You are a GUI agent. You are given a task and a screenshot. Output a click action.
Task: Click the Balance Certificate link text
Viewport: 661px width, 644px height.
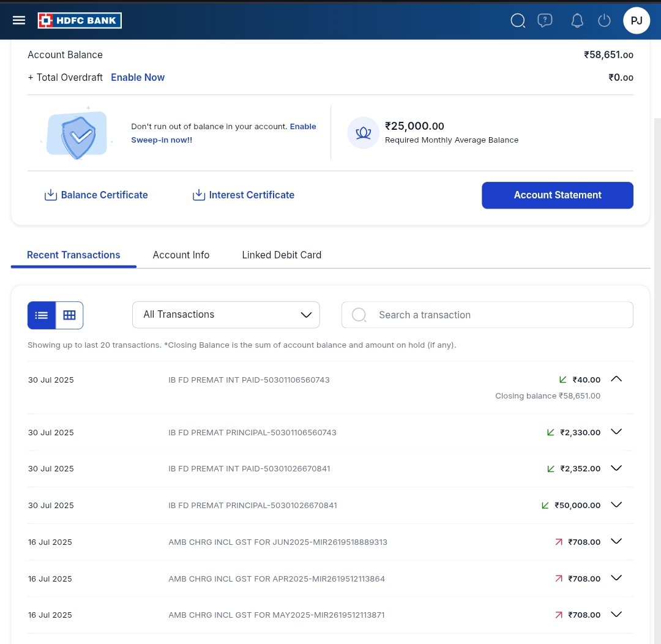(x=104, y=195)
